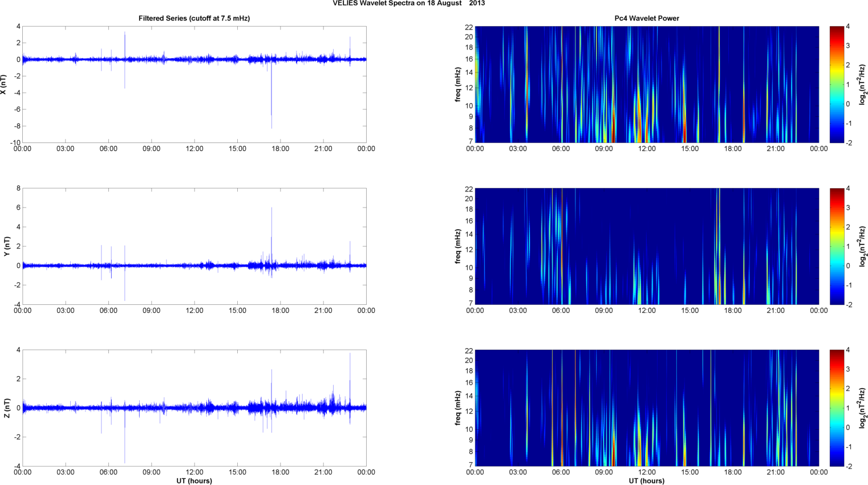This screenshot has height=485, width=868.
Task: Click UT (hours) label under Z series plot
Action: point(194,481)
